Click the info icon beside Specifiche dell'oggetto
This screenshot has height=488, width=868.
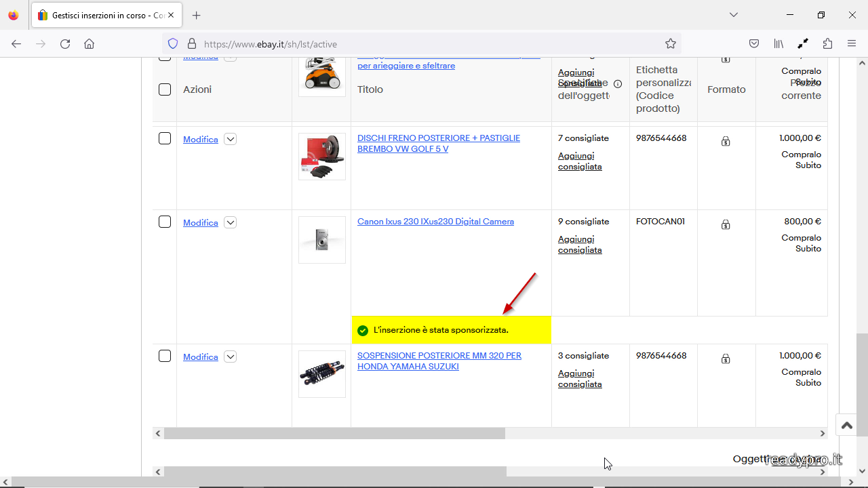(618, 84)
